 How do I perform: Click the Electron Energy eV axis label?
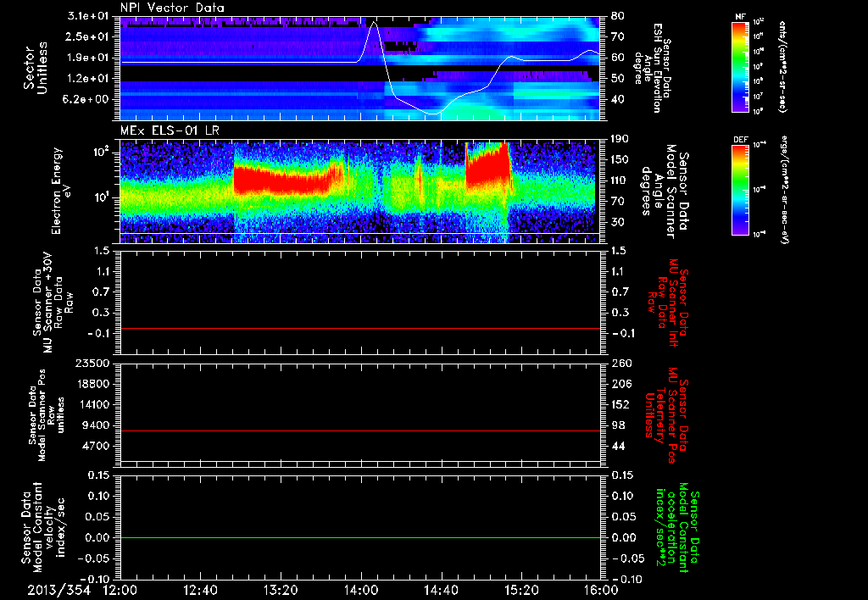(x=61, y=191)
